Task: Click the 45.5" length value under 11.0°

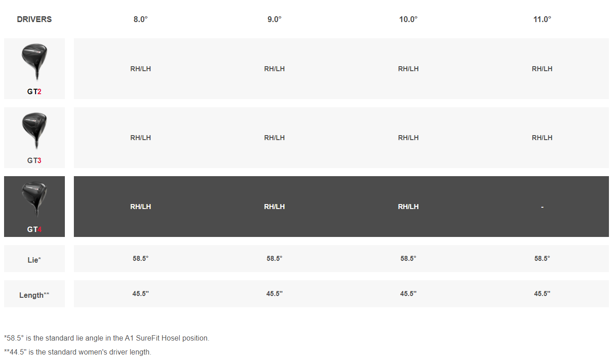Action: [x=542, y=294]
